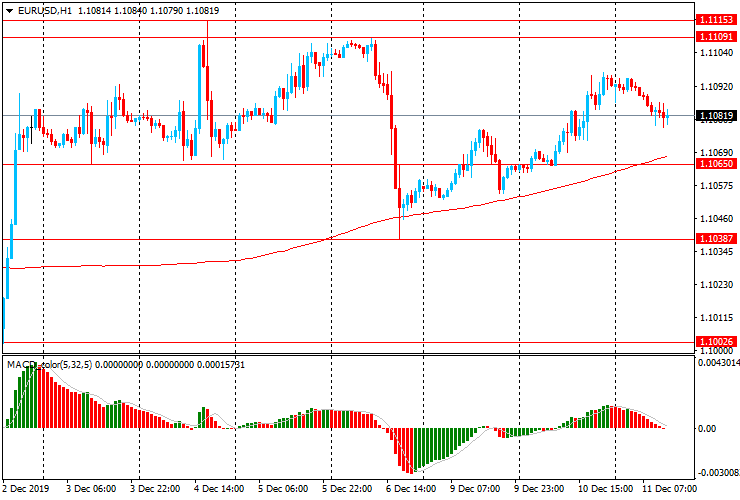Click the 4 Dec 14:00 time label
740x500 pixels.
(x=220, y=490)
